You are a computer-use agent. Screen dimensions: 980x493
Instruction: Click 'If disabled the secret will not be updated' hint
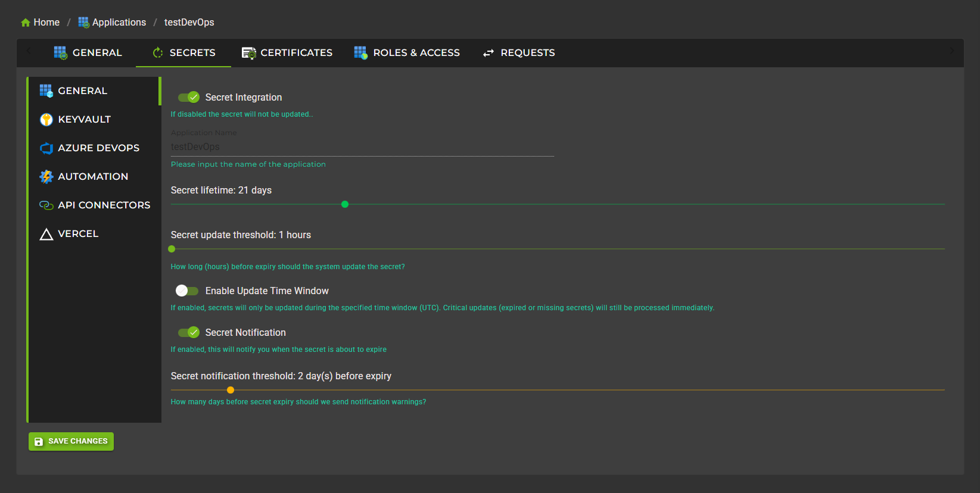click(x=242, y=114)
